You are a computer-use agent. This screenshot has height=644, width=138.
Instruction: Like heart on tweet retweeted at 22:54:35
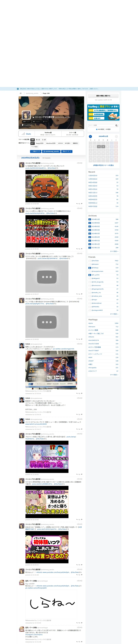pyautogui.click(x=82, y=415)
